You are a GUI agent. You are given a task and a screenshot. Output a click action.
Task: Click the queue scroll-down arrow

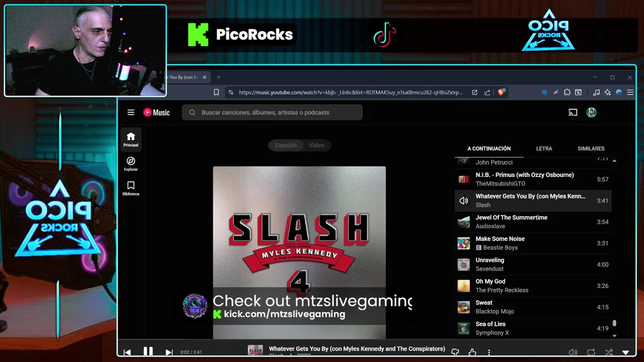[x=614, y=335]
